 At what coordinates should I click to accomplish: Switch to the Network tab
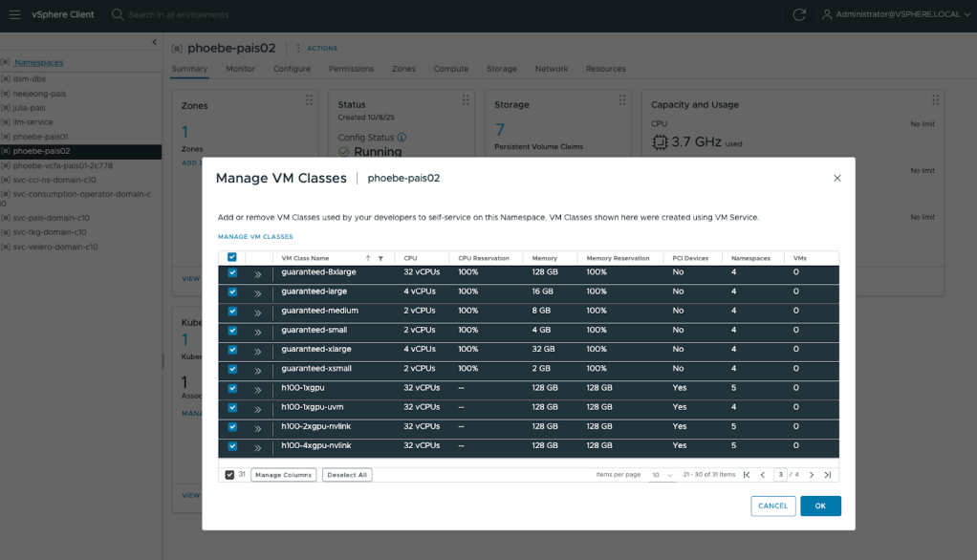point(552,69)
